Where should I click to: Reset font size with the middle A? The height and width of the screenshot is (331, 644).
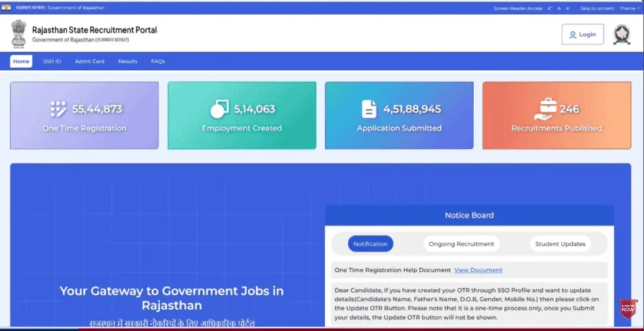[x=559, y=8]
